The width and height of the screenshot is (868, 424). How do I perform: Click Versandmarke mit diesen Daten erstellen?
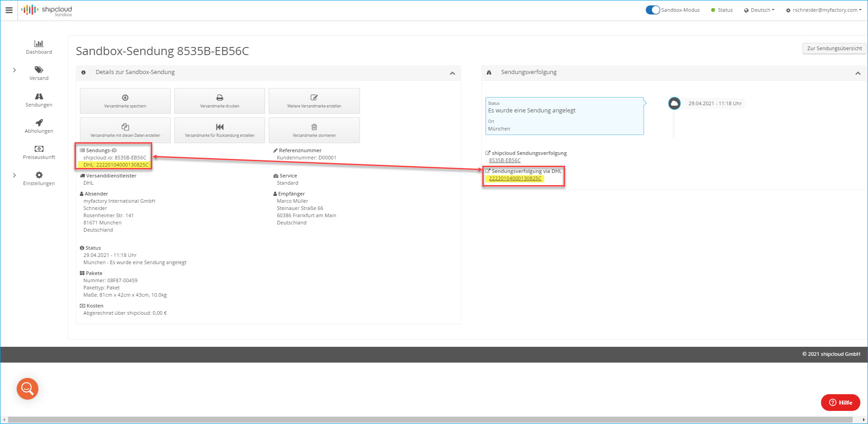[125, 130]
